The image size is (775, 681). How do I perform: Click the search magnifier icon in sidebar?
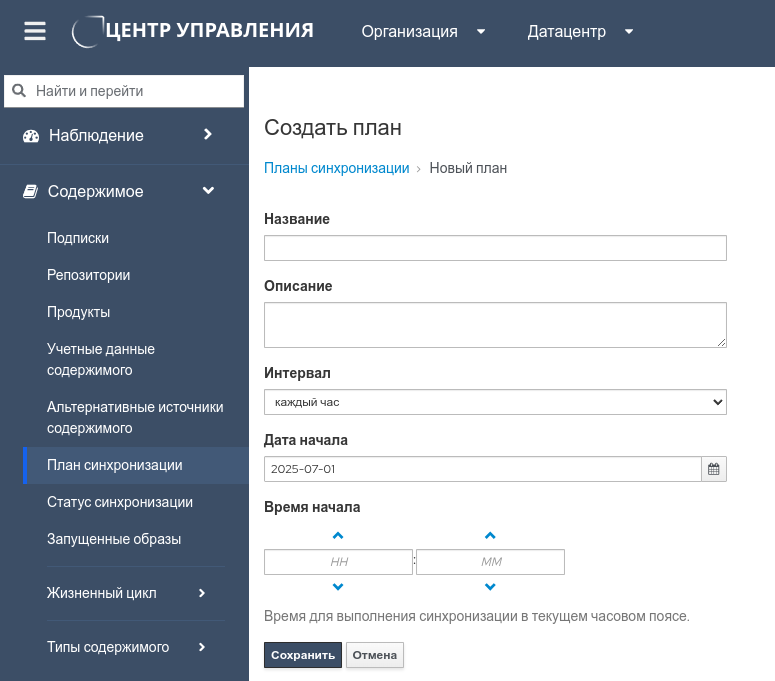(19, 91)
